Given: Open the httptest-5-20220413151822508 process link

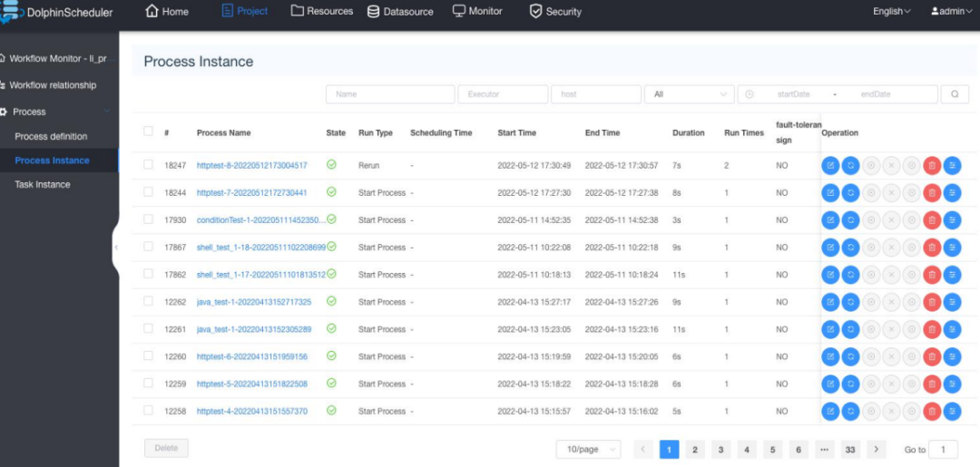Looking at the screenshot, I should [251, 384].
